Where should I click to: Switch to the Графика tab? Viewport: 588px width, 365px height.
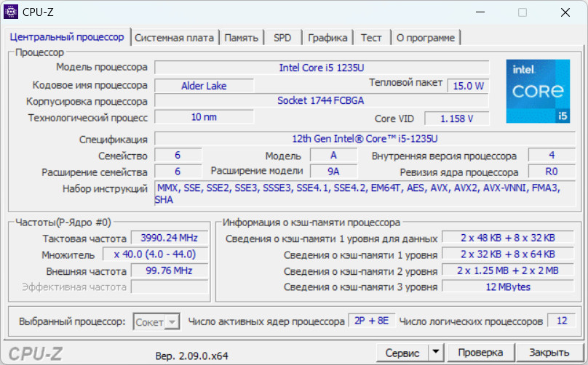[x=327, y=38]
